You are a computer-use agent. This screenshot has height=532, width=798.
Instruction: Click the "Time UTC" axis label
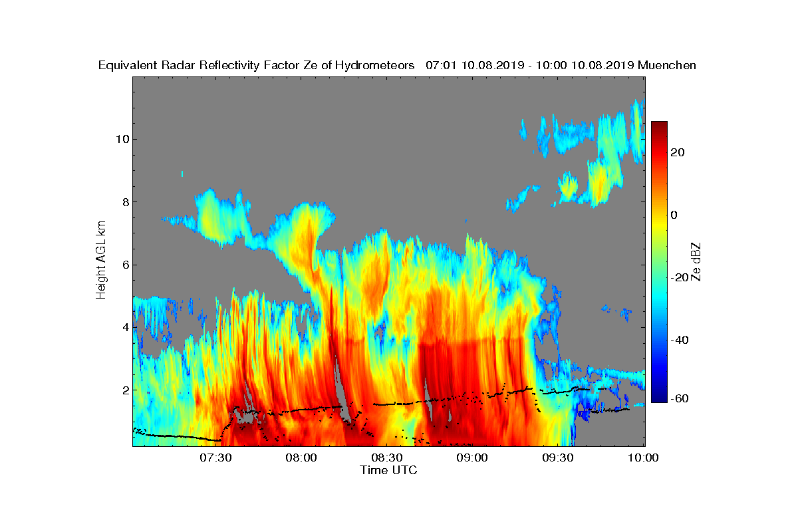point(389,470)
